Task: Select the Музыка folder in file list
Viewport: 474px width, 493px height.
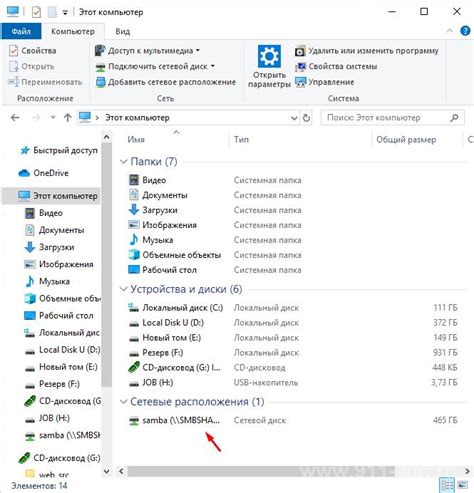Action: click(151, 240)
